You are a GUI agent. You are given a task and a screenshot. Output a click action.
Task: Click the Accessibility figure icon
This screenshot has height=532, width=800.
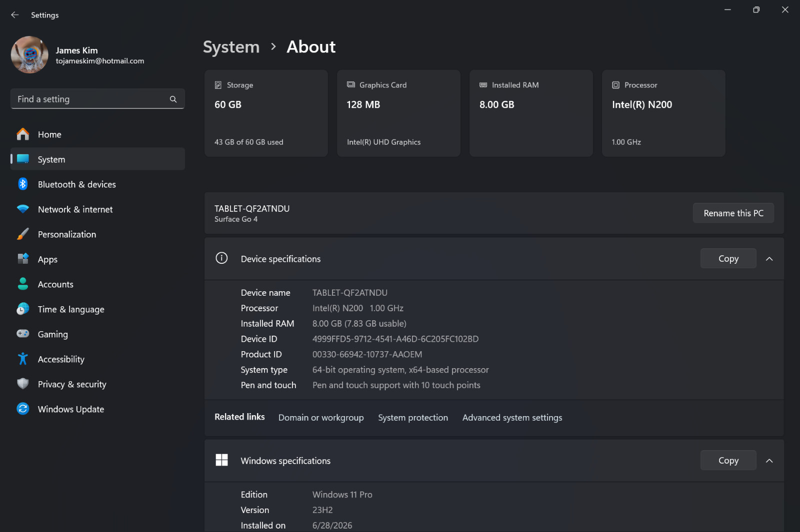tap(23, 359)
